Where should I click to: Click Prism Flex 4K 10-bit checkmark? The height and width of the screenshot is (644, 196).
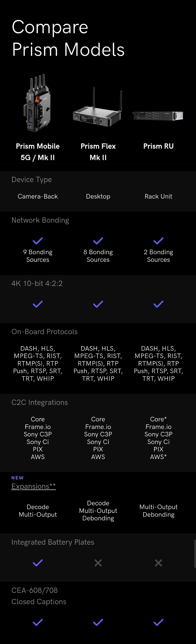click(x=98, y=304)
